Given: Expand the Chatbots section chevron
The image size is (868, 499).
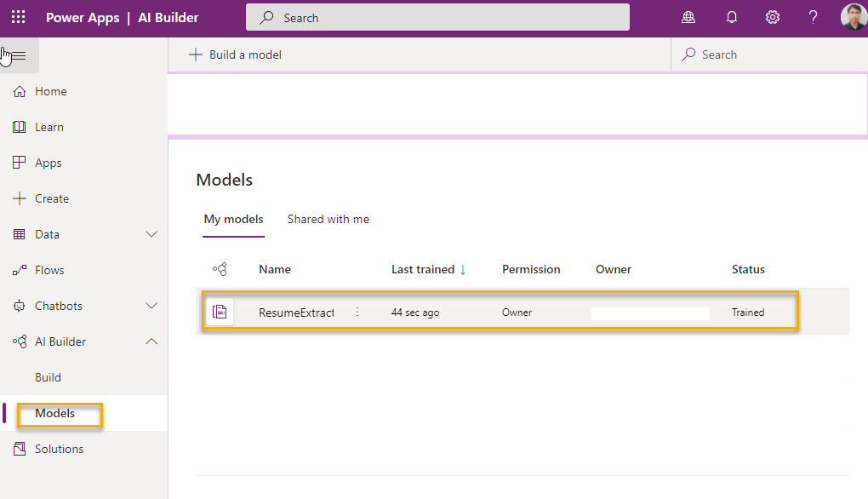Looking at the screenshot, I should (x=151, y=306).
